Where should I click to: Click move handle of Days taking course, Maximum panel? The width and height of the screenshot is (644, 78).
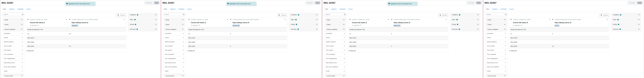(x=231, y=20)
